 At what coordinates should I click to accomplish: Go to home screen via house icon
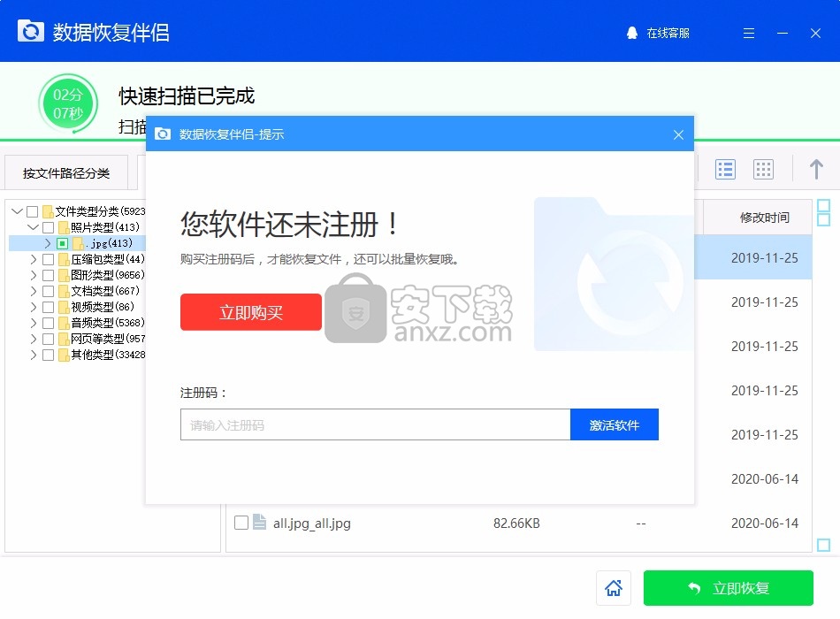click(x=614, y=588)
